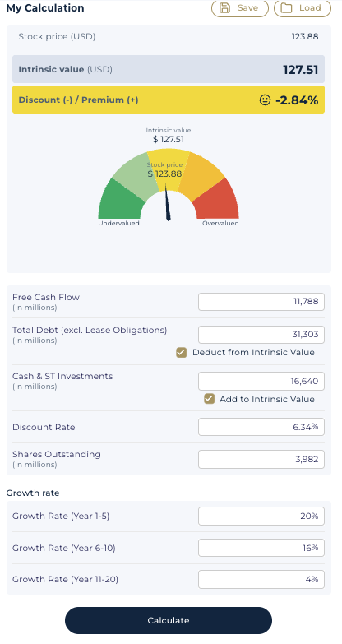This screenshot has width=342, height=644.
Task: Click the Save button
Action: coord(240,7)
